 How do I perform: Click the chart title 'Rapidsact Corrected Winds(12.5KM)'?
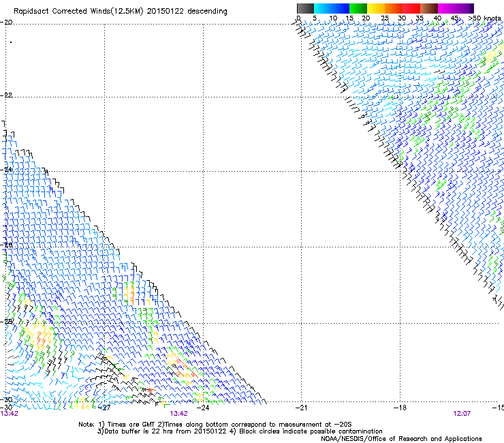[78, 12]
